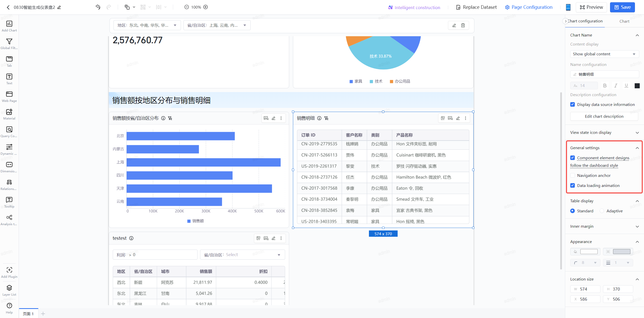Click the undo arrow
Viewport: 644px width, 318px height.
tap(98, 7)
